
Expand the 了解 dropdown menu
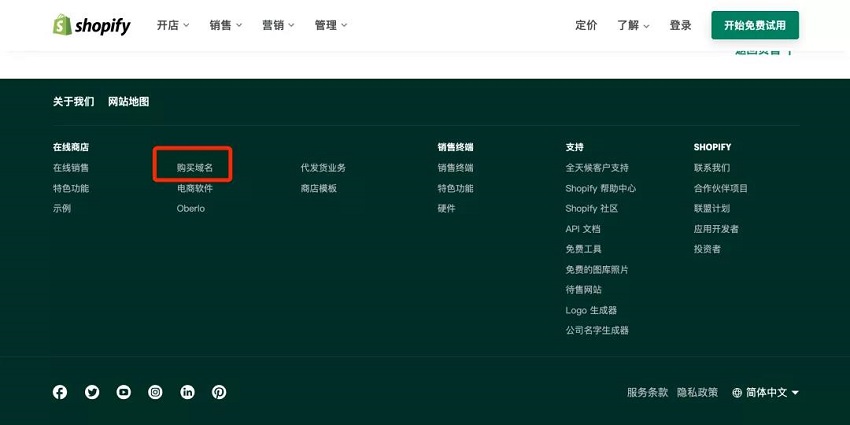tap(633, 25)
